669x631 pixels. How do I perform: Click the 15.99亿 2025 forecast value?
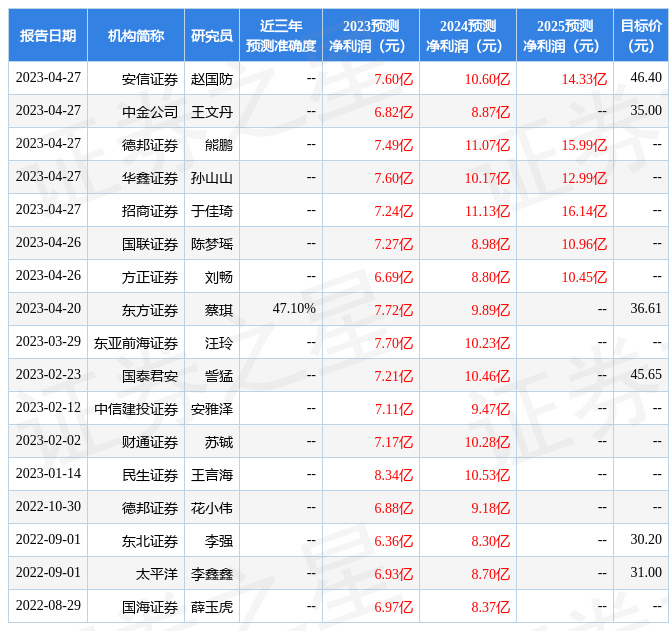(x=584, y=145)
